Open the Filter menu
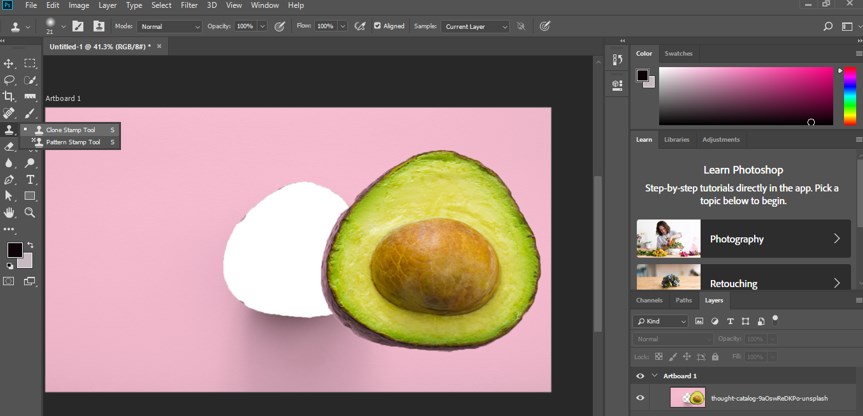Viewport: 863px width, 416px height. point(189,5)
